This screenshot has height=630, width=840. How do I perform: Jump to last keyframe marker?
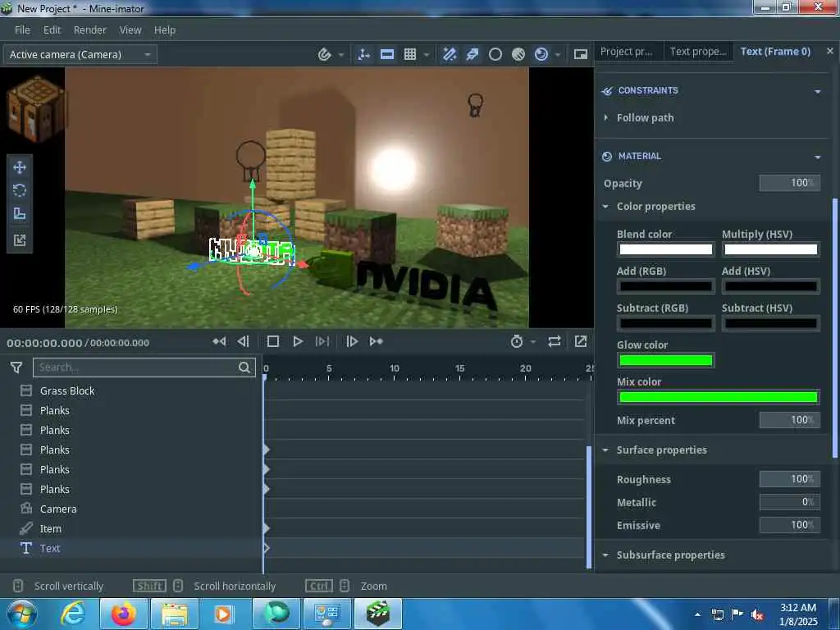376,341
